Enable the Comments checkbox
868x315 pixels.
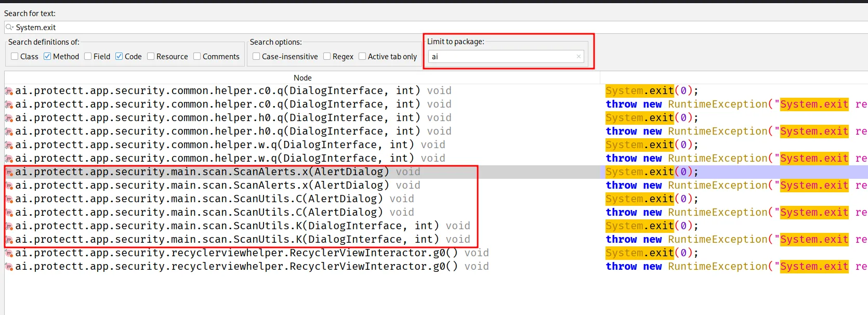[x=197, y=56]
